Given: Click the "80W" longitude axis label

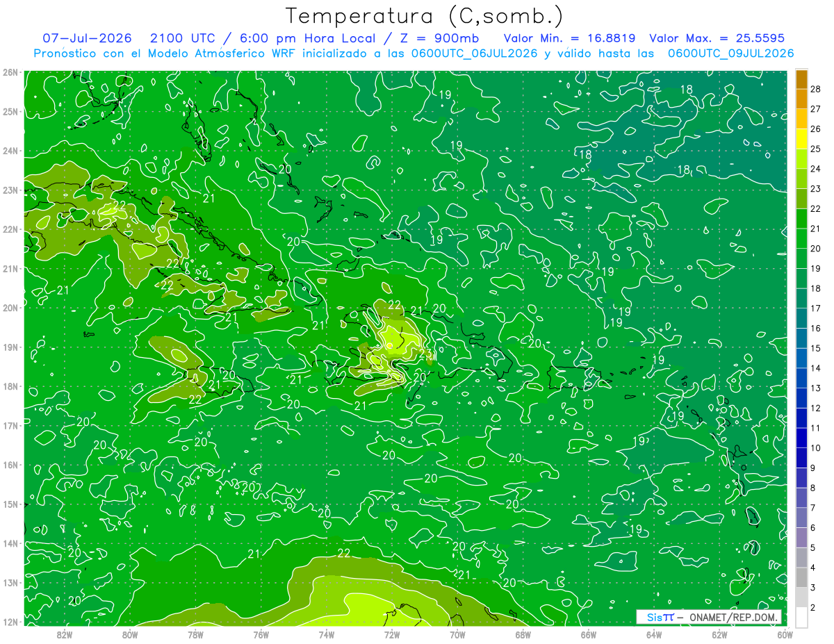Looking at the screenshot, I should (x=130, y=634).
